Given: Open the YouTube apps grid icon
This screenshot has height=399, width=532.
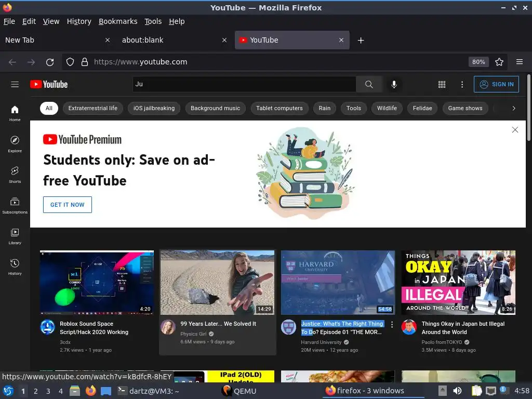Looking at the screenshot, I should click(x=442, y=84).
